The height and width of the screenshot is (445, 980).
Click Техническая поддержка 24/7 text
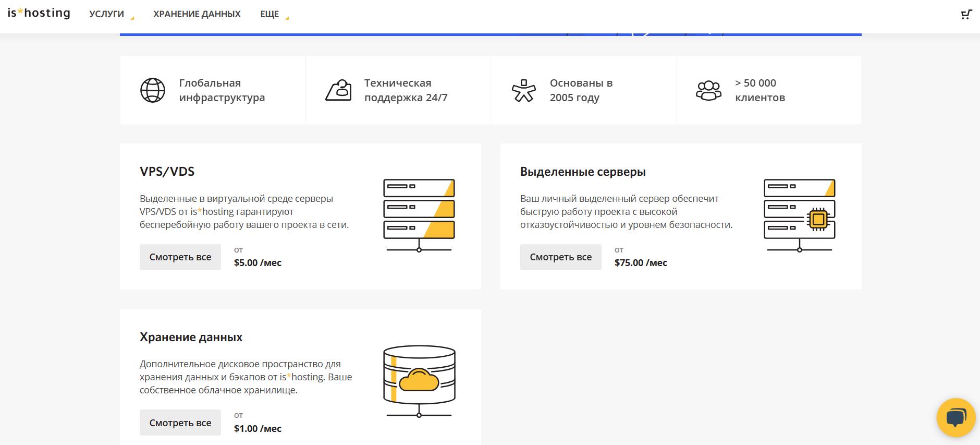(406, 90)
